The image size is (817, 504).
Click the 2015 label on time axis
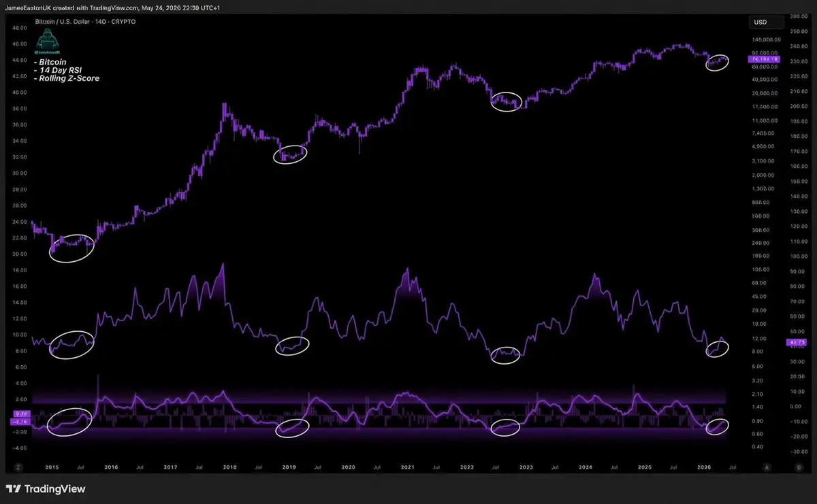coord(52,467)
